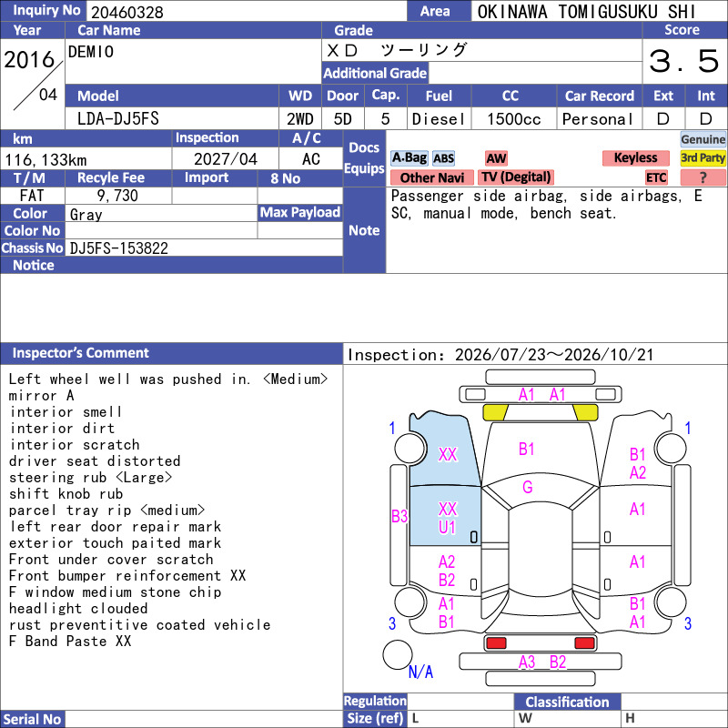Click the 5D door value

coord(343,119)
